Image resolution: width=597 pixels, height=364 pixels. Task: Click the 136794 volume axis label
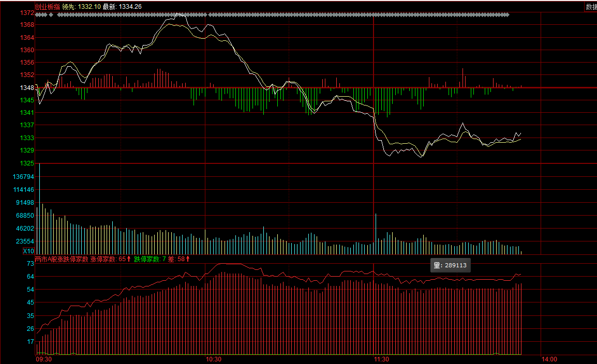(24, 177)
